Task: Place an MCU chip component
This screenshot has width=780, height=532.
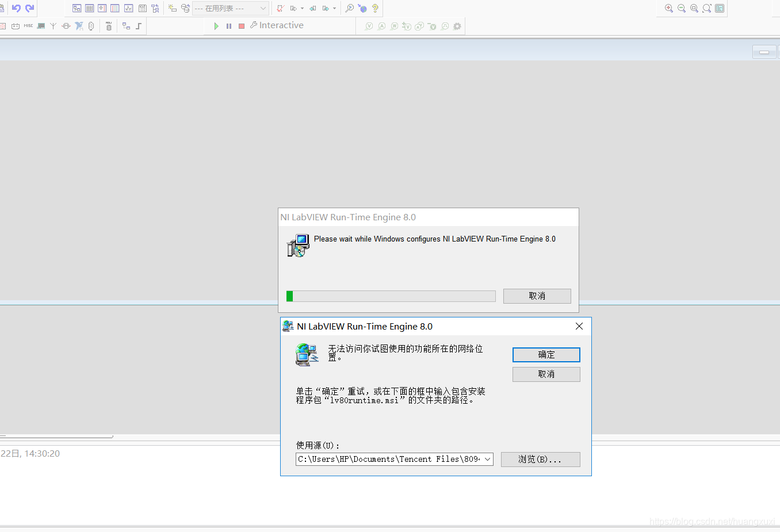Action: (x=108, y=26)
